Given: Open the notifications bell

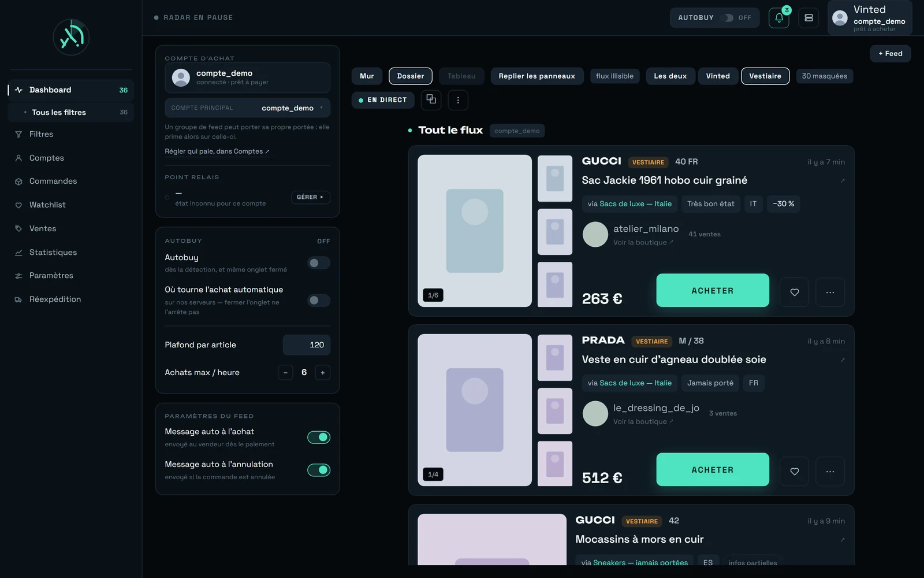Looking at the screenshot, I should point(778,18).
